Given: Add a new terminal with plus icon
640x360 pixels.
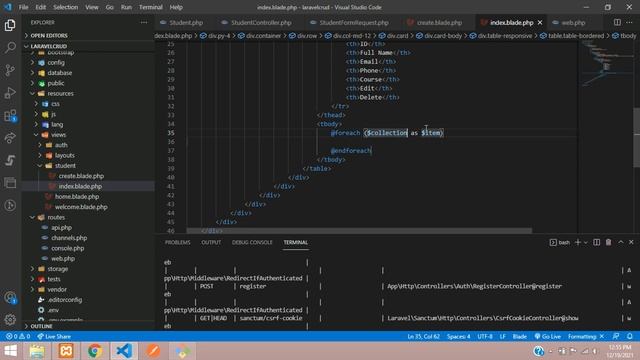Looking at the screenshot, I should [x=578, y=242].
